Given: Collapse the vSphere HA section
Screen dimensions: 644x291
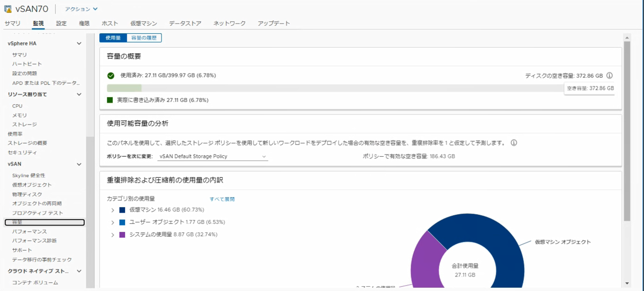Looking at the screenshot, I should pyautogui.click(x=79, y=43).
